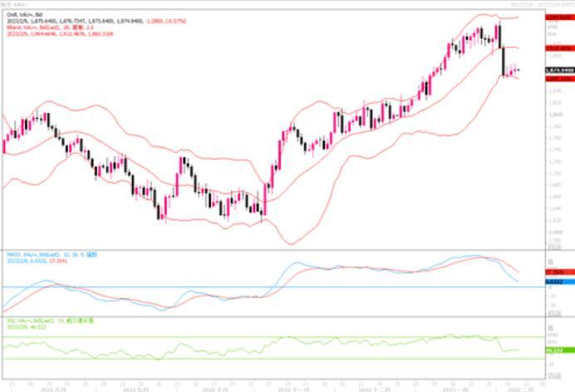The image size is (575, 392).
Task: Click the blue MACD zero horizontal line
Action: coord(249,287)
